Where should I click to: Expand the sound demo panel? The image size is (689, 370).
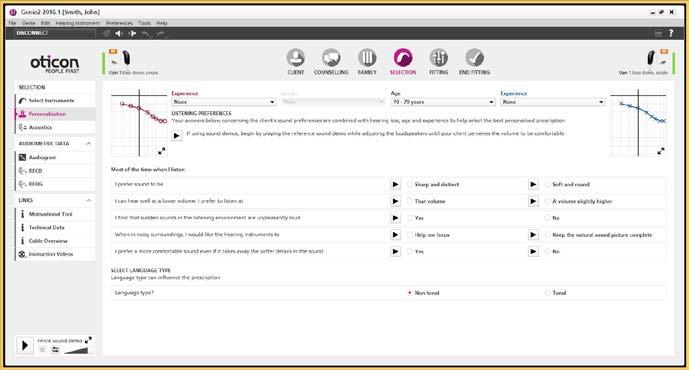(88, 340)
